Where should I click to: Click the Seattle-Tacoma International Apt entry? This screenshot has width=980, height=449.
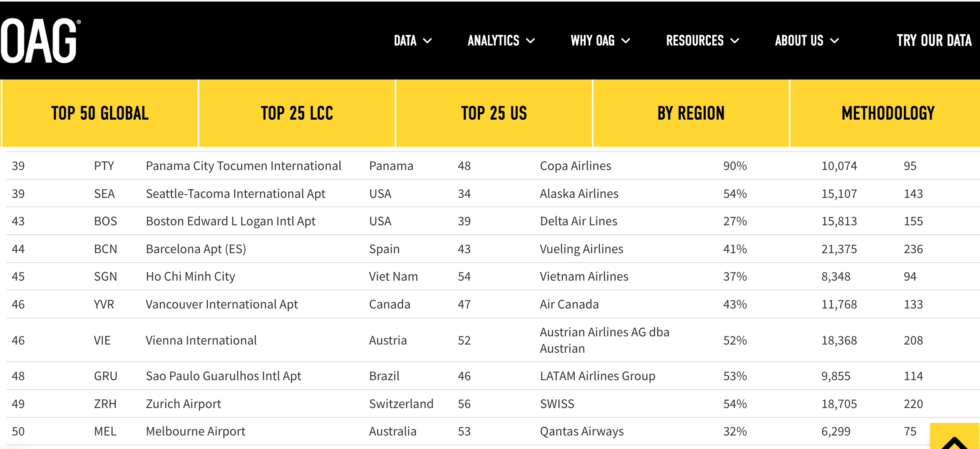235,194
